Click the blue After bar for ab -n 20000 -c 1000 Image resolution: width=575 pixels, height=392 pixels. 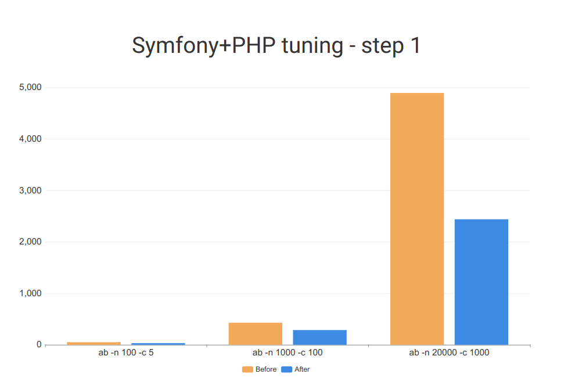[x=481, y=282]
